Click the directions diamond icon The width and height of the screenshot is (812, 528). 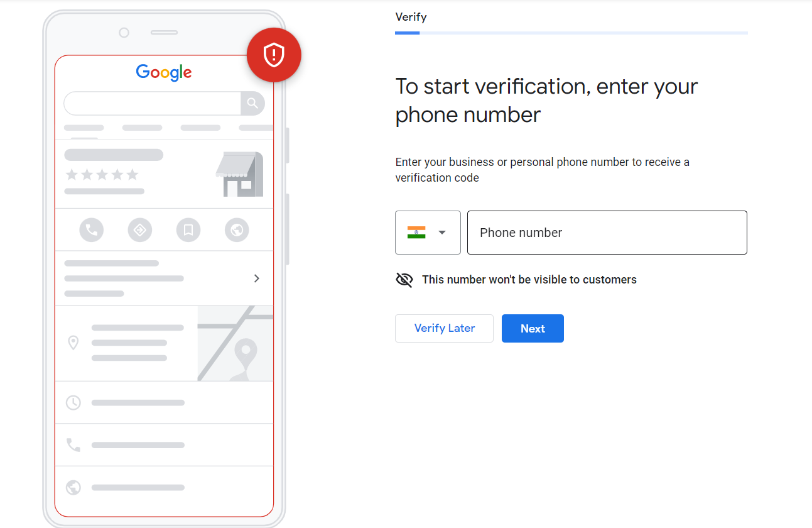point(140,230)
